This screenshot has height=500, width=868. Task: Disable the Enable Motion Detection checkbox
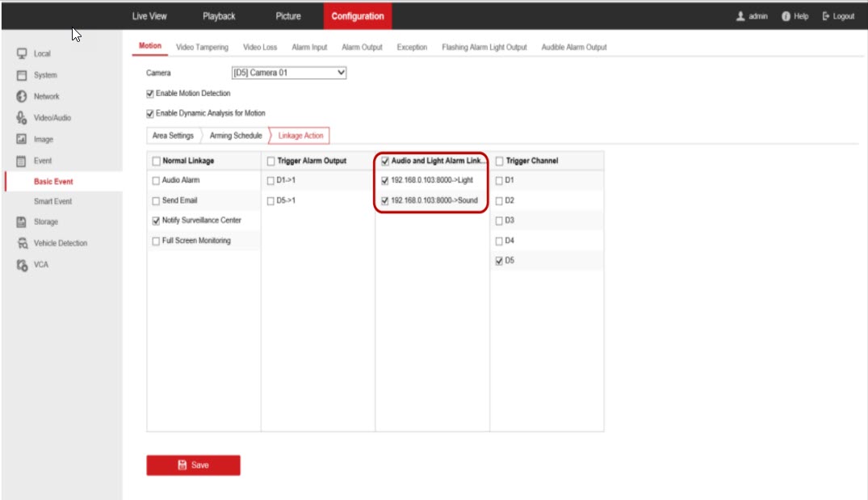(x=150, y=94)
